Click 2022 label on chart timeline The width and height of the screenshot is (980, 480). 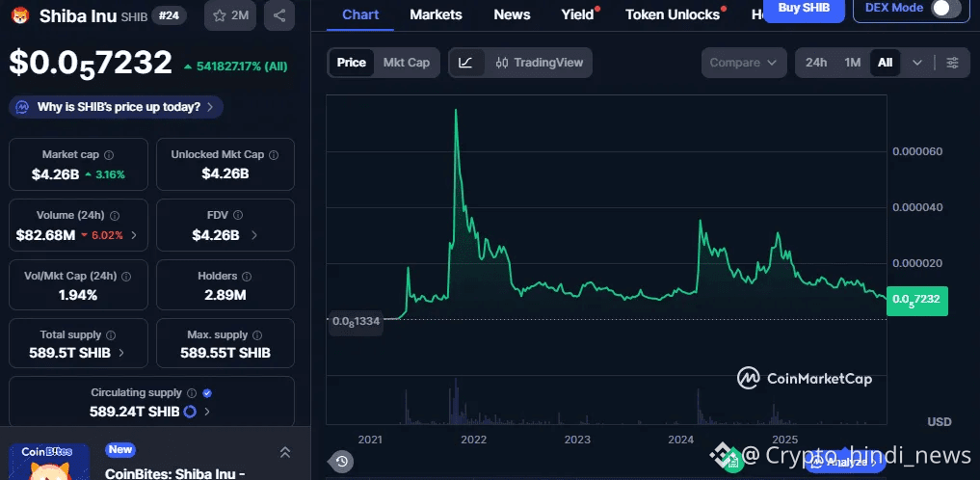[473, 440]
